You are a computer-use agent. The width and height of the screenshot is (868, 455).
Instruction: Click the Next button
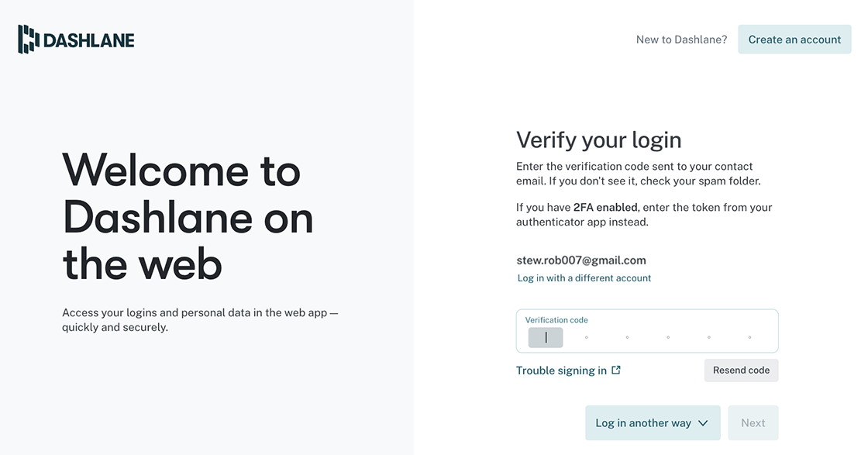click(753, 423)
